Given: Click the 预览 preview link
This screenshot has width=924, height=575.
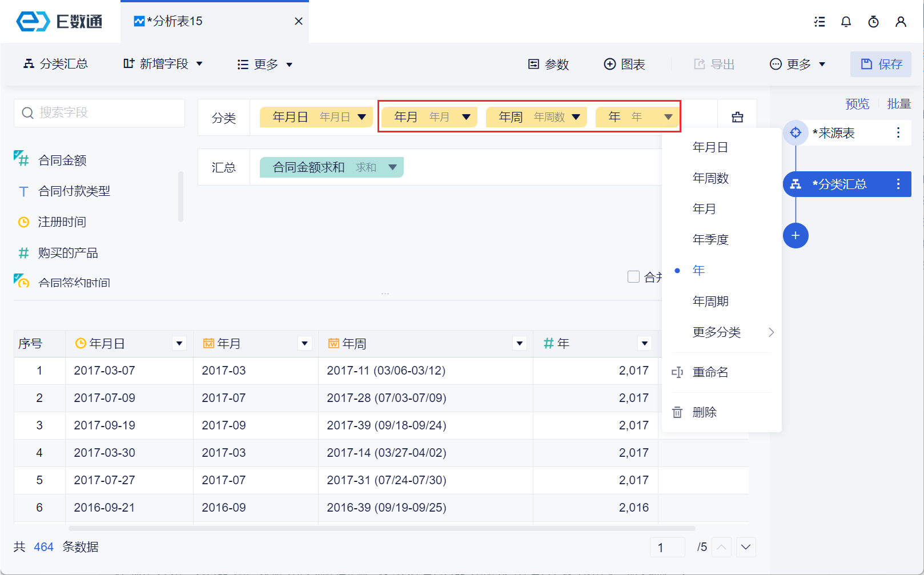Looking at the screenshot, I should click(857, 104).
